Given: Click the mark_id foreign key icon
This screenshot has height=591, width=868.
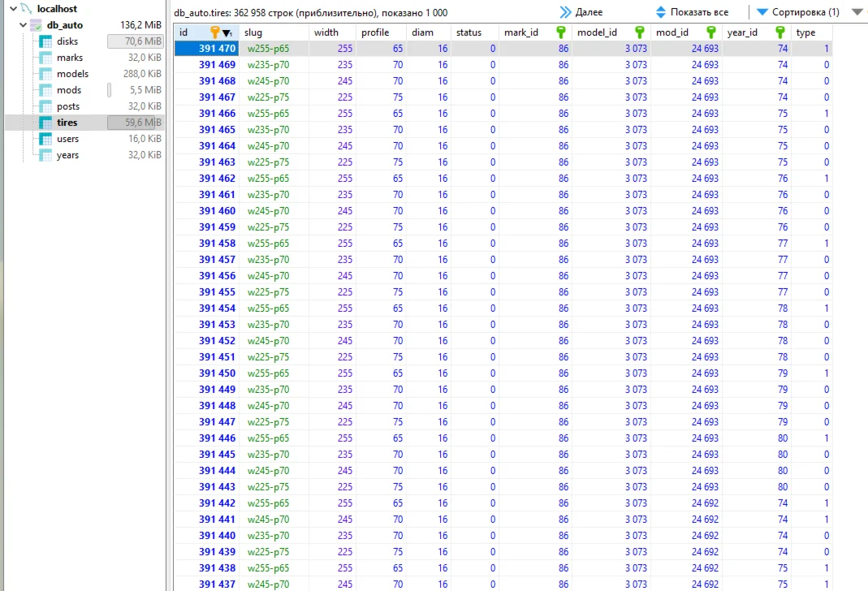Looking at the screenshot, I should pyautogui.click(x=561, y=32).
